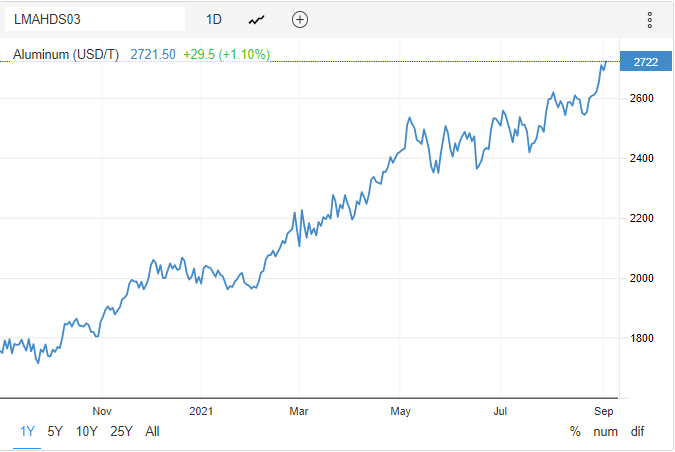675x452 pixels.
Task: Select the 1Y time range tab
Action: (x=27, y=431)
